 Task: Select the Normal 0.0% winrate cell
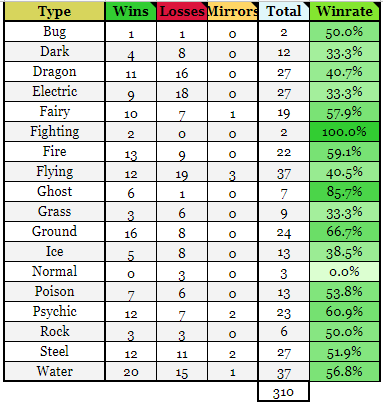[344, 272]
